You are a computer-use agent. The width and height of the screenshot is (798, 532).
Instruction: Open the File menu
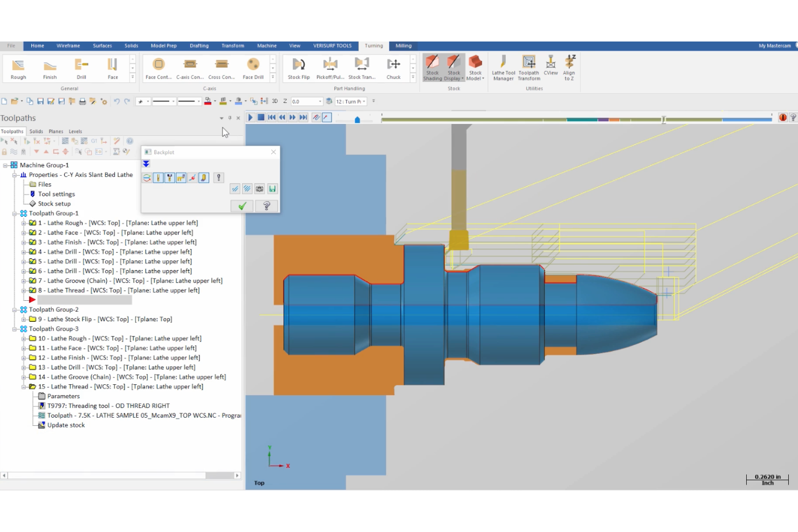(11, 46)
